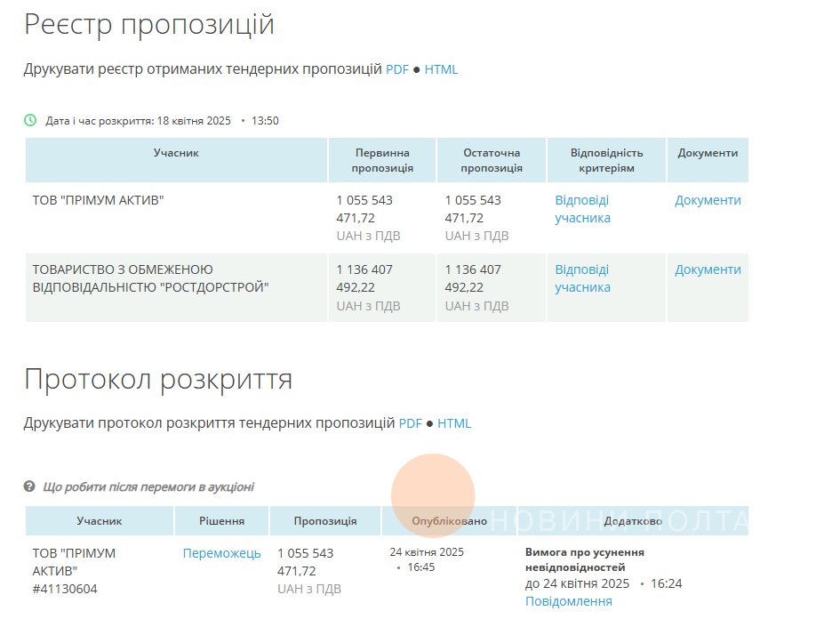Open "Що робити після перемоги в аукціоні" hint
The width and height of the screenshot is (840, 627).
coord(148,487)
